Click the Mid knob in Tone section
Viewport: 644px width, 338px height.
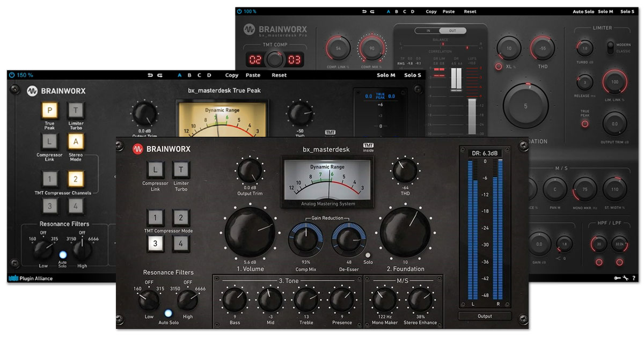tap(270, 300)
